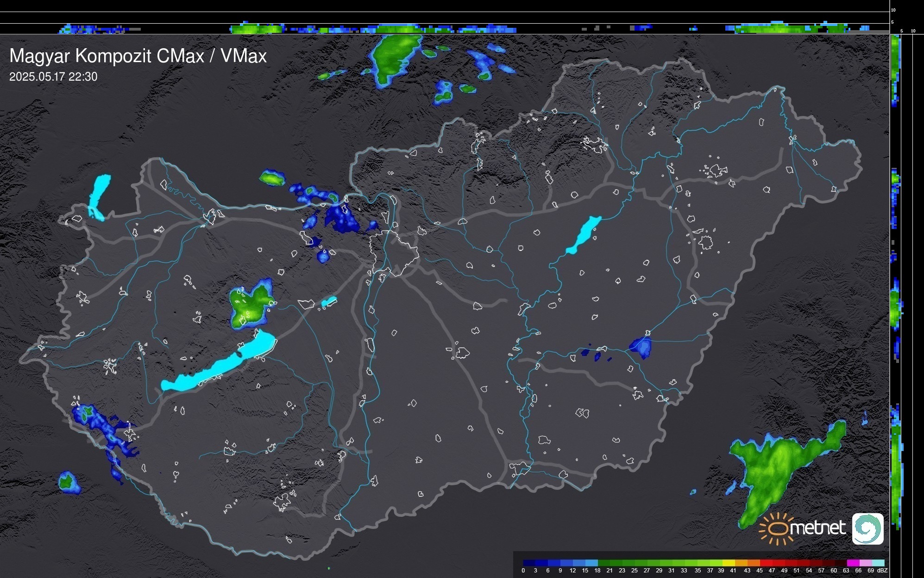Click the small cyan Lake Velence
Viewport: 924px width, 578px height.
328,302
